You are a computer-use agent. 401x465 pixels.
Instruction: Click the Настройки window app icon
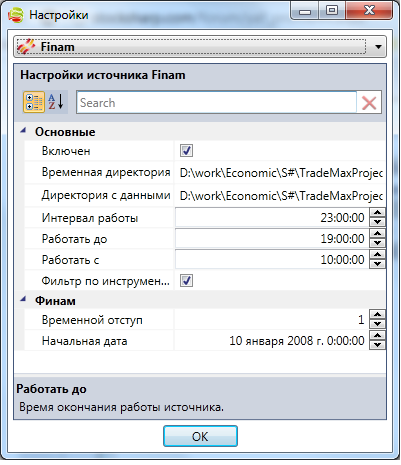16,15
